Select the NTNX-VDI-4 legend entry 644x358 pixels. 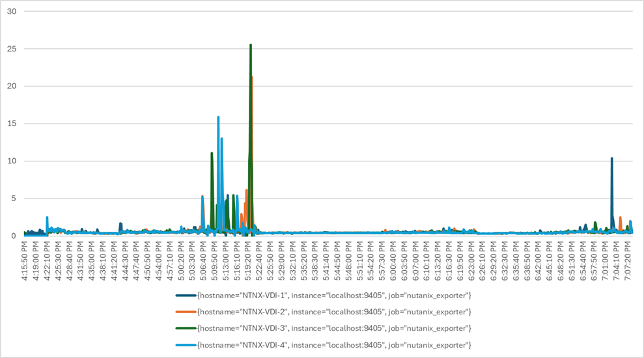coord(323,345)
